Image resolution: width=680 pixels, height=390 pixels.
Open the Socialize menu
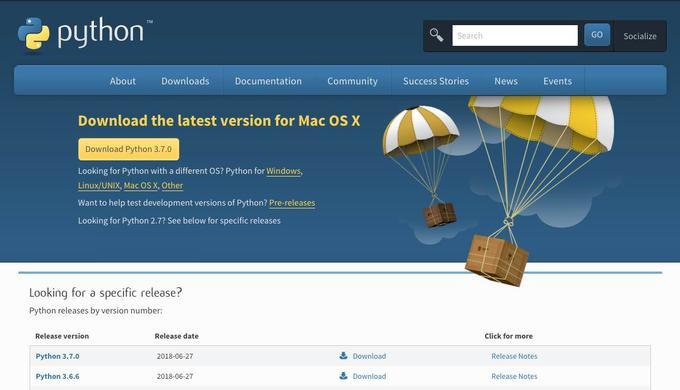[640, 36]
